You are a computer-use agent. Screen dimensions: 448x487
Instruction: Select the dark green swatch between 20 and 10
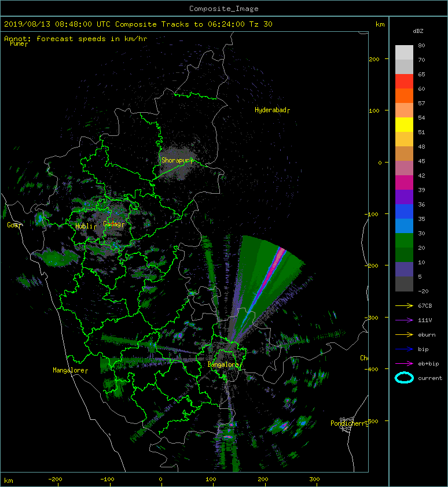(404, 254)
